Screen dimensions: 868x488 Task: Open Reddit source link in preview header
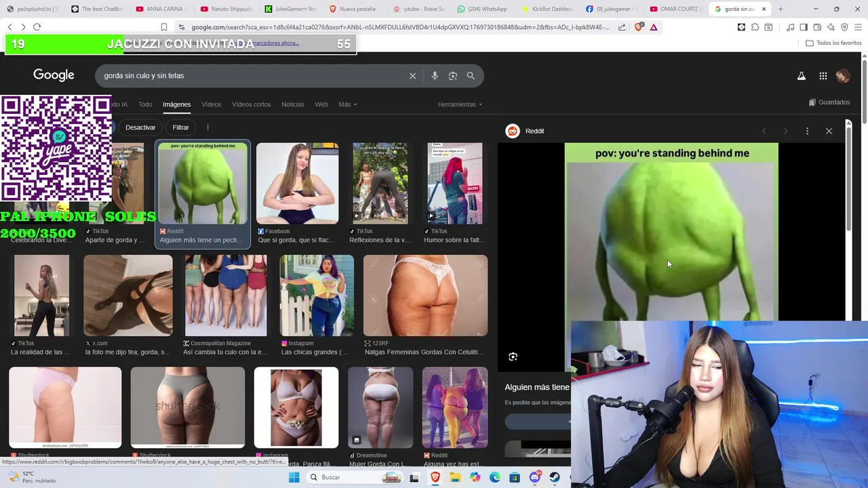pyautogui.click(x=526, y=131)
